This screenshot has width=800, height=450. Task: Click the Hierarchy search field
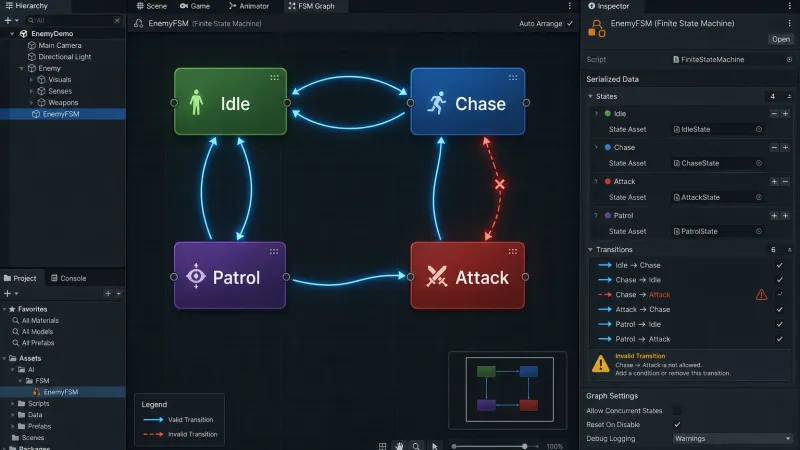tap(74, 20)
